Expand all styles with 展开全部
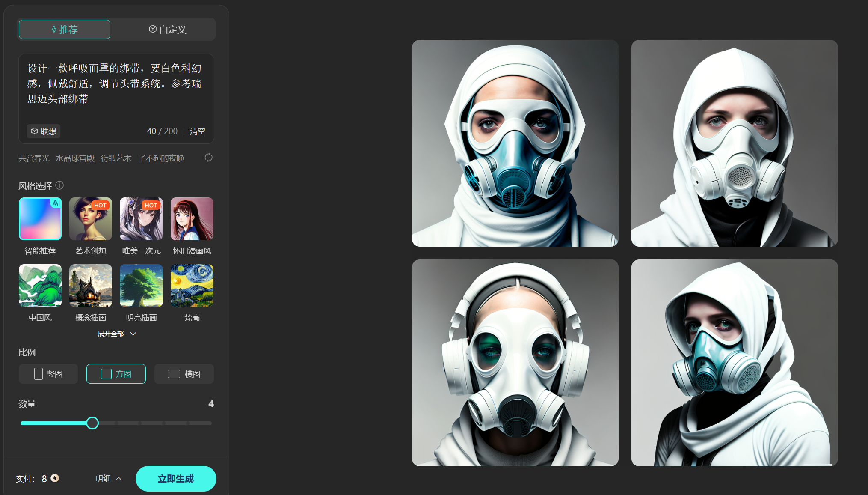 coord(111,334)
